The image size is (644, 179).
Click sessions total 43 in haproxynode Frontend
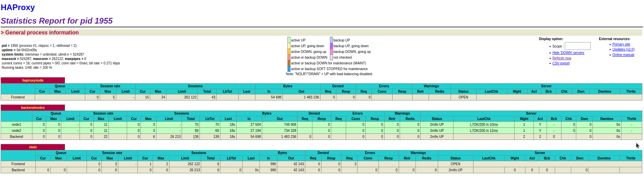coord(213,97)
